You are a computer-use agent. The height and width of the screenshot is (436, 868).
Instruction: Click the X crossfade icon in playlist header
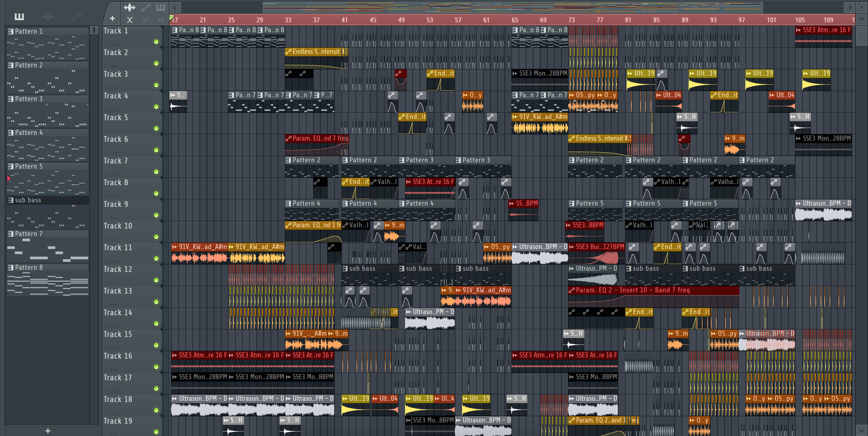(129, 20)
